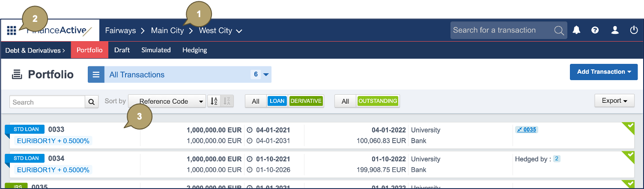Open the help question mark icon
The height and width of the screenshot is (189, 644).
click(x=595, y=30)
